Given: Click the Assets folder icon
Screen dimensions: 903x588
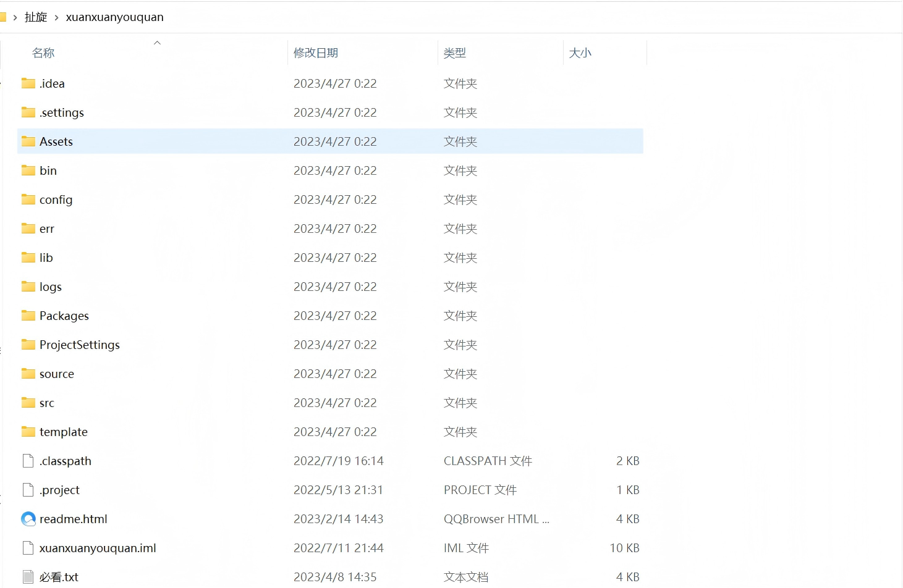Looking at the screenshot, I should (x=28, y=141).
